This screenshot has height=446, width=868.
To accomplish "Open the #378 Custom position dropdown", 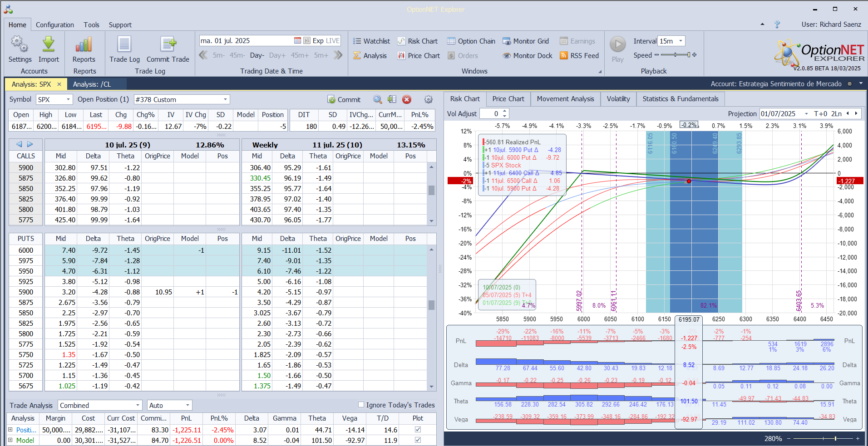I will (225, 99).
